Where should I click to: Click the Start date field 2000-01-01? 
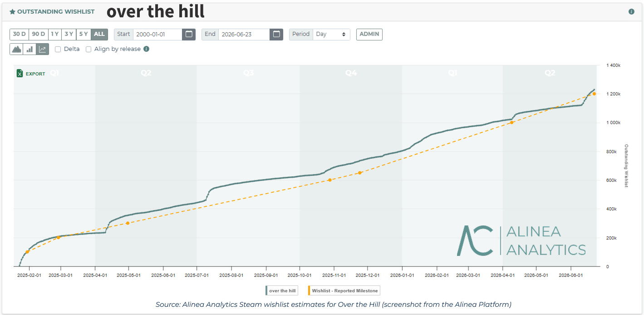pyautogui.click(x=157, y=34)
